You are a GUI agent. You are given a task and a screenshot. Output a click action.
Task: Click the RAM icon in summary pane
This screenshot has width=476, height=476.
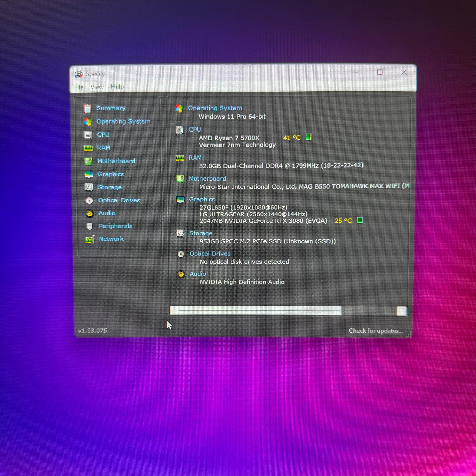[x=180, y=158]
